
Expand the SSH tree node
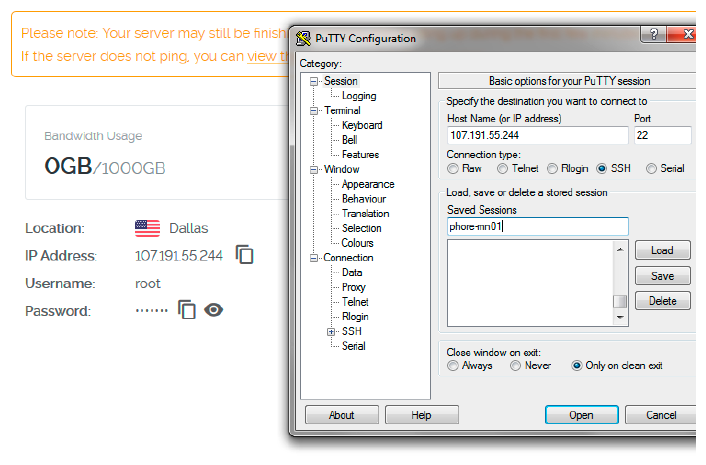(331, 332)
